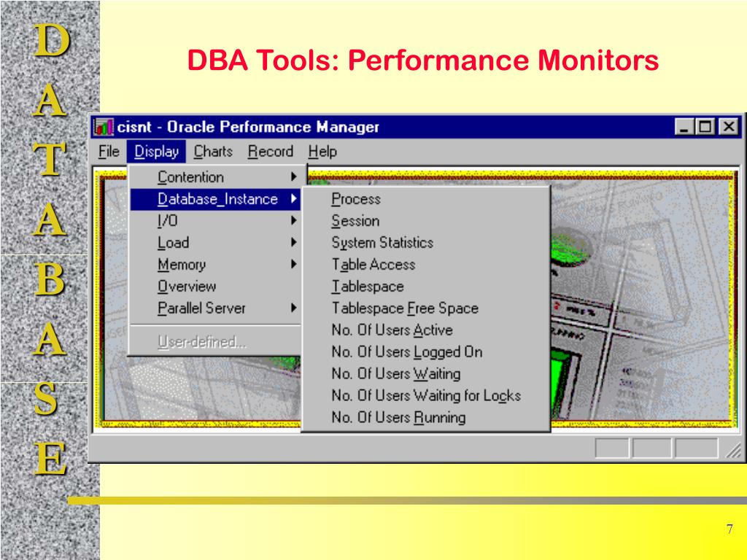The image size is (747, 560).
Task: Open System Statistics display
Action: pyautogui.click(x=426, y=243)
